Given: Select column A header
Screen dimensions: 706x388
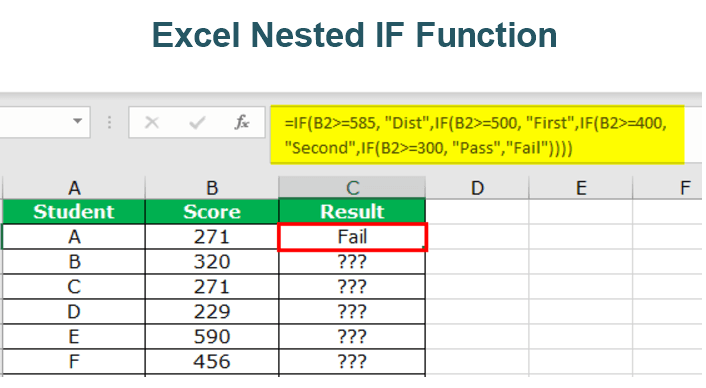Looking at the screenshot, I should (74, 188).
